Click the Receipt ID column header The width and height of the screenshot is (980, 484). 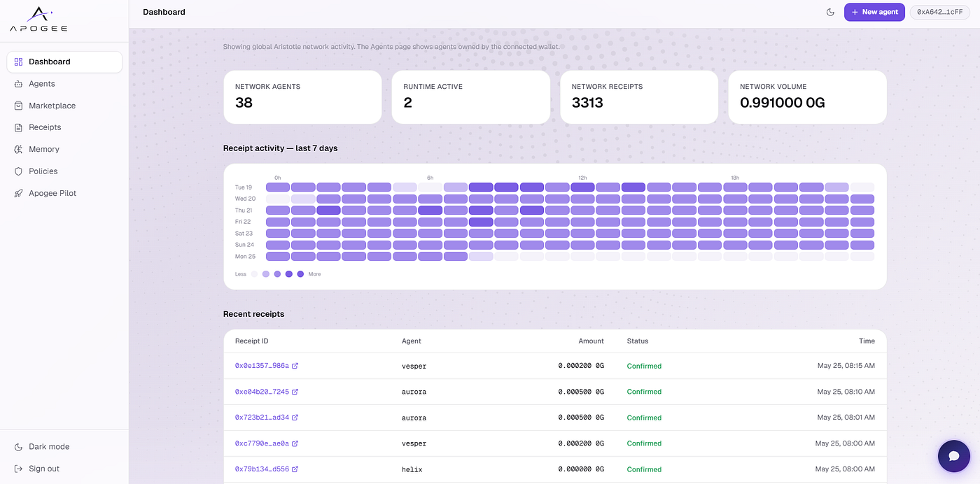pos(252,341)
